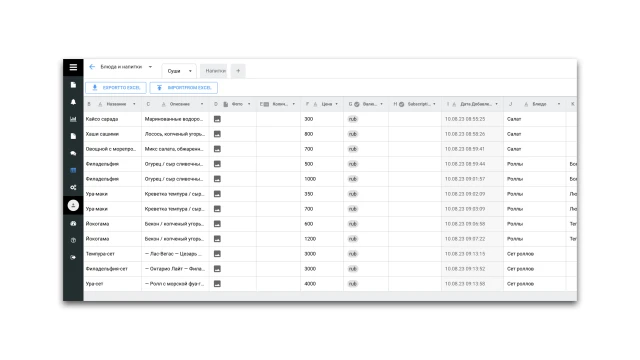This screenshot has width=640, height=360.
Task: Open the Фото column menu arrow
Action: coord(249,104)
